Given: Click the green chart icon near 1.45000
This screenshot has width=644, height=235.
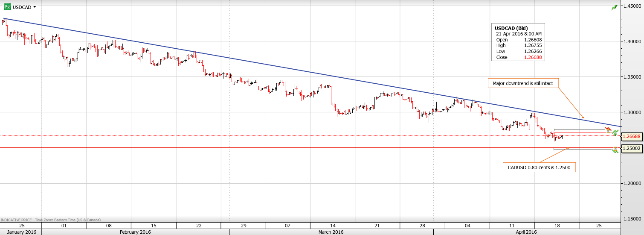Looking at the screenshot, I should coord(614,8).
